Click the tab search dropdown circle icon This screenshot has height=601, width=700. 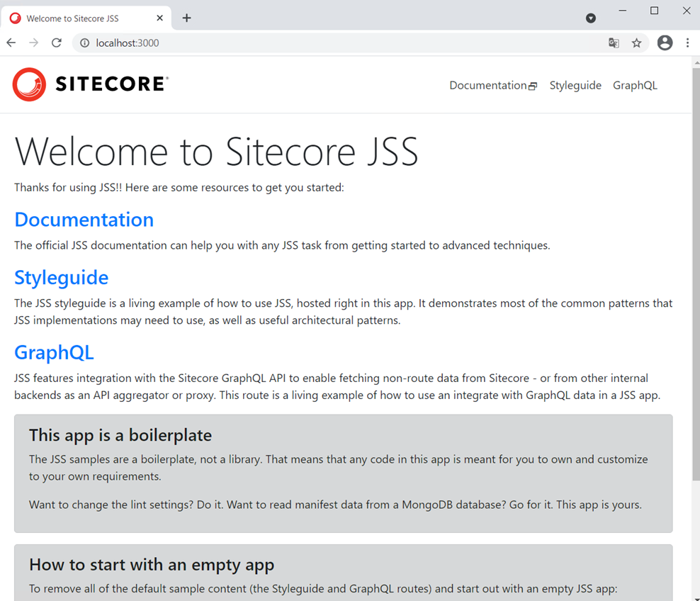click(591, 18)
